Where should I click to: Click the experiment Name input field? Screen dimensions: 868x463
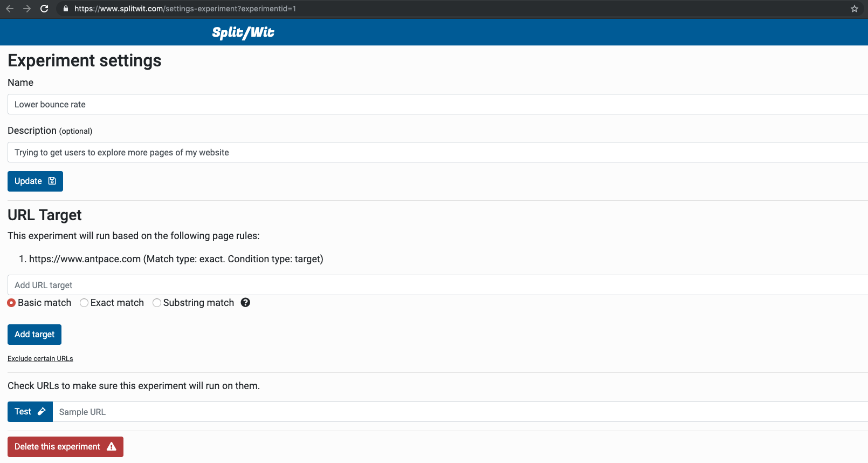point(431,104)
